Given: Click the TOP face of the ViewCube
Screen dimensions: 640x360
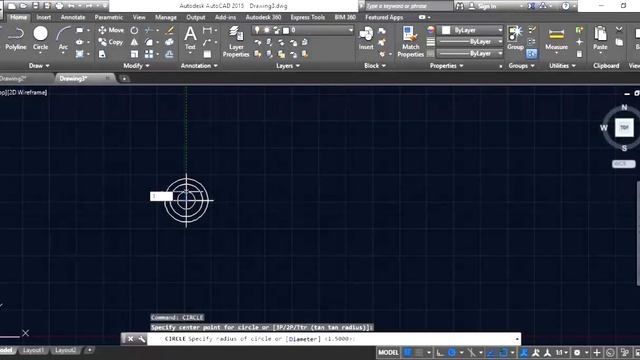Looking at the screenshot, I should point(624,127).
